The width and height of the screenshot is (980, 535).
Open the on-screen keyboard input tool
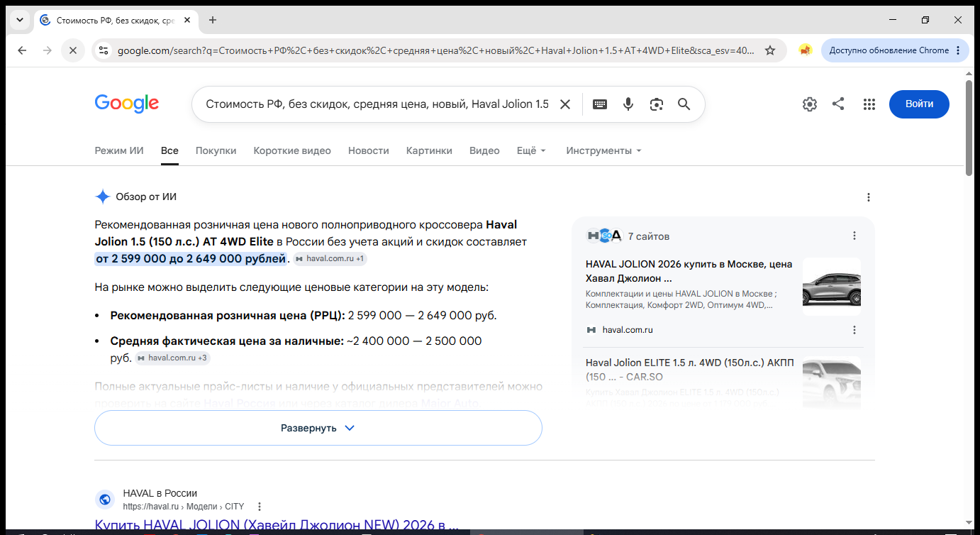600,104
